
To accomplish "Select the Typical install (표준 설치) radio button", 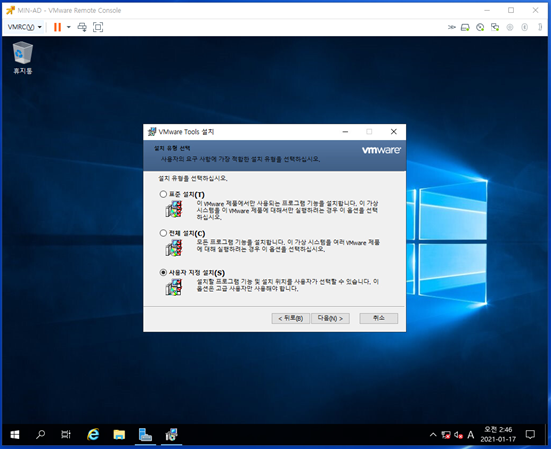I will 163,194.
